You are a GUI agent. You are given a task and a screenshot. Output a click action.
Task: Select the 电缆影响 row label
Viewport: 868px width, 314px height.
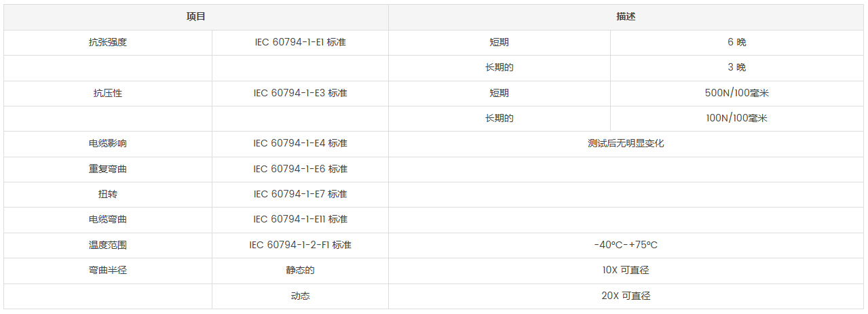click(x=107, y=144)
